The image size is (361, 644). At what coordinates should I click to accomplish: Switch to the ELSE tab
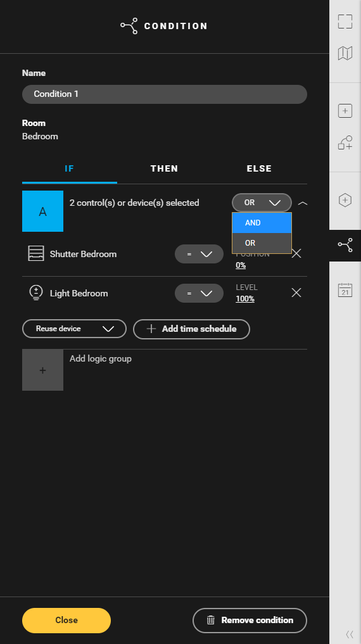[x=259, y=169]
